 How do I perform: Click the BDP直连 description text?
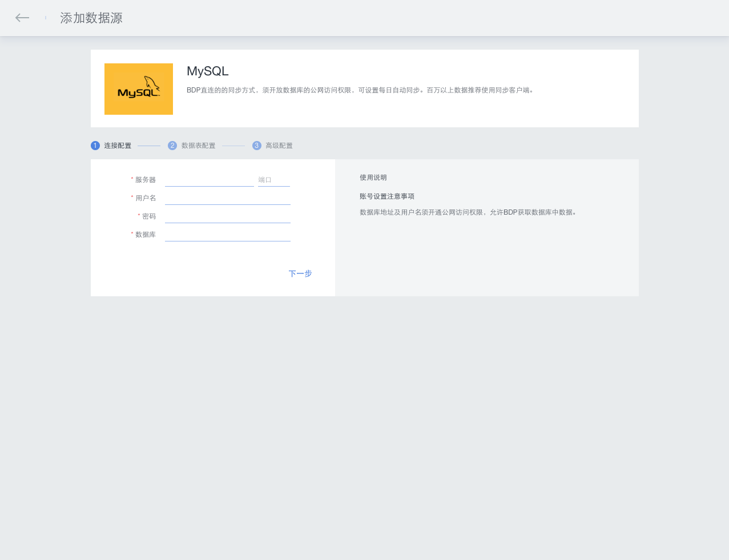point(361,90)
